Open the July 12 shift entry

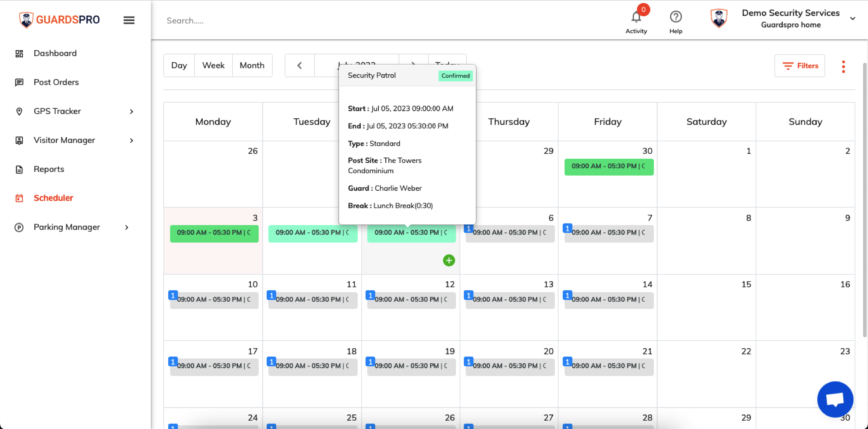pos(411,300)
